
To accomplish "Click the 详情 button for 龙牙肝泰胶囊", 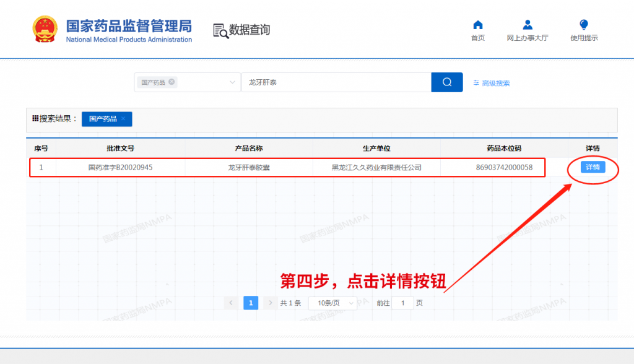I will (593, 167).
